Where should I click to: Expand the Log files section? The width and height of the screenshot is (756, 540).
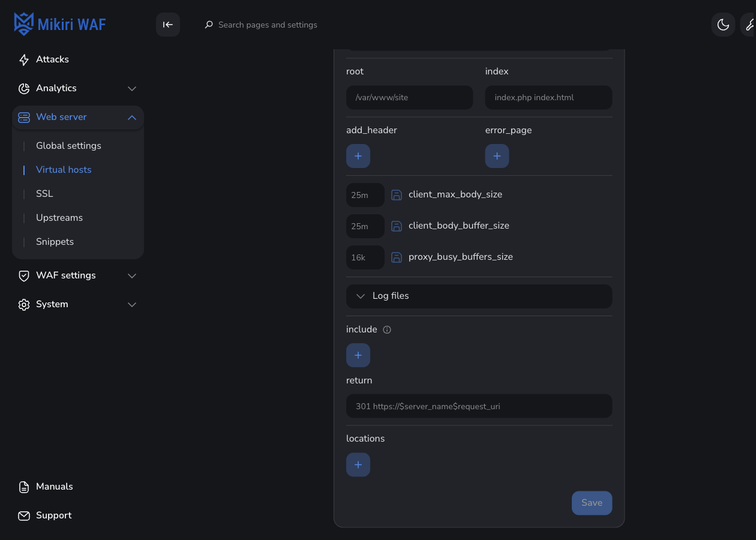click(x=479, y=296)
